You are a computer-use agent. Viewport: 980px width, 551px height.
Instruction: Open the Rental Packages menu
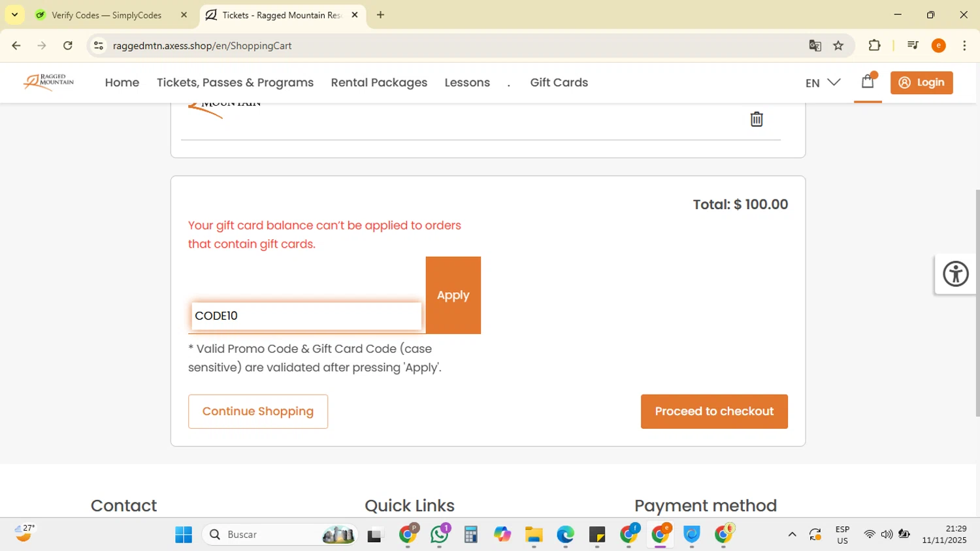[379, 82]
